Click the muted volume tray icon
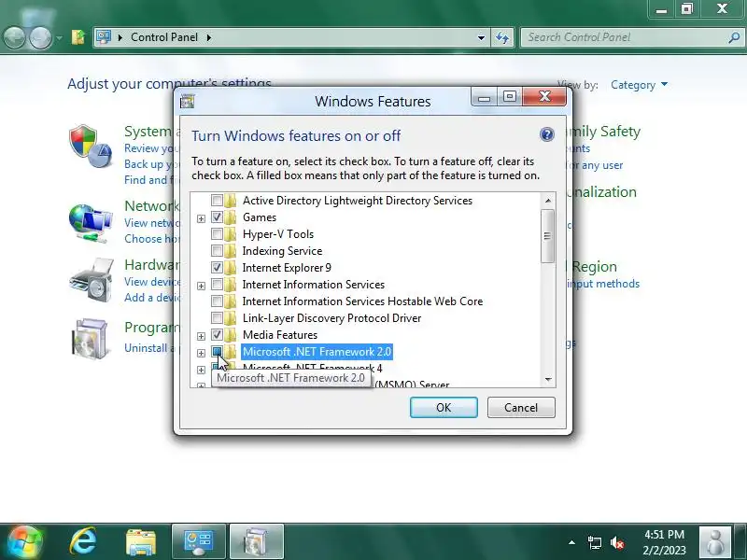The image size is (747, 560). 617,542
